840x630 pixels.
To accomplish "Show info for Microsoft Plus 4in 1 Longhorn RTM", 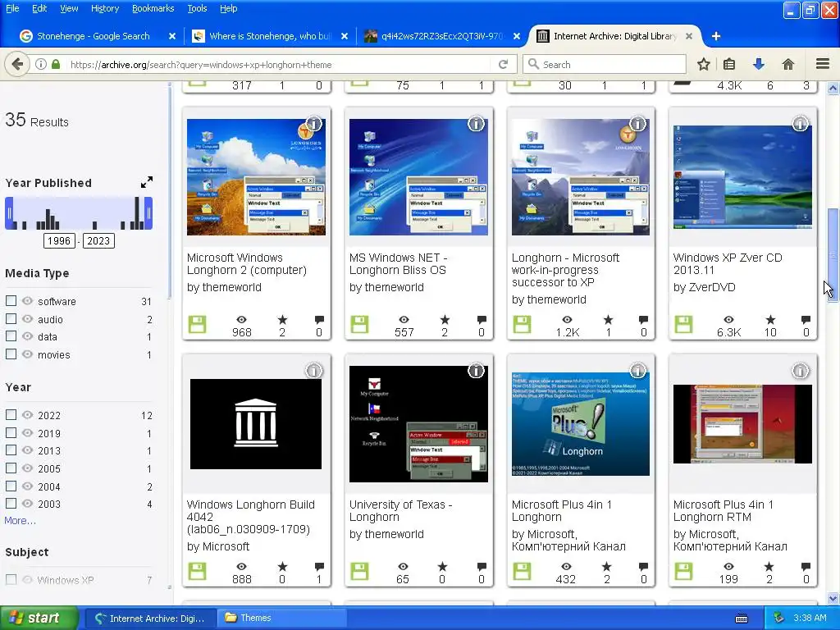I will tap(800, 370).
